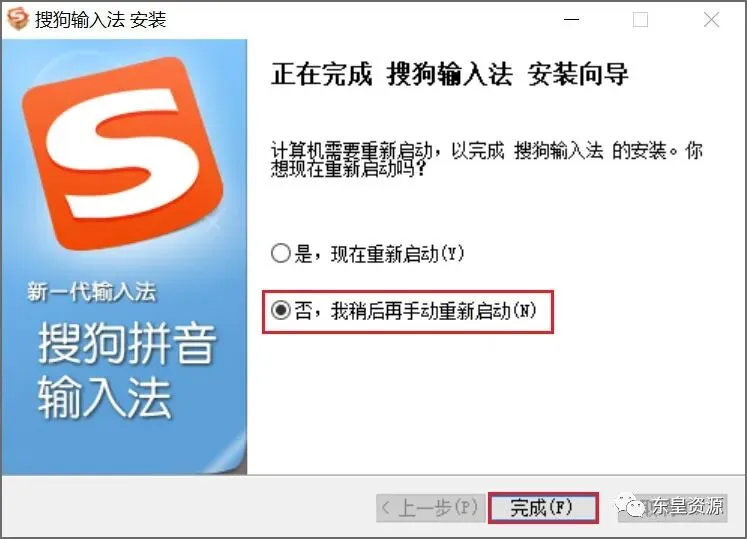The height and width of the screenshot is (539, 747).
Task: Click the 搜狗拼音输入法 banner title text
Action: (127, 370)
